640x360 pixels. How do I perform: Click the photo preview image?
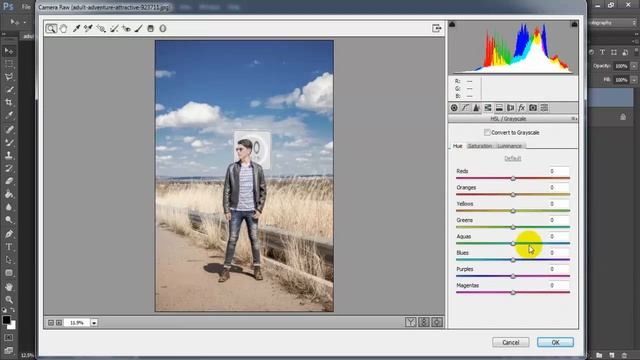click(x=244, y=176)
